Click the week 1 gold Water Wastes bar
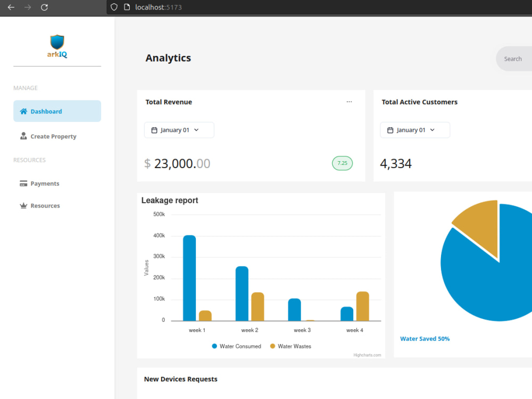Image resolution: width=532 pixels, height=399 pixels. click(x=205, y=315)
